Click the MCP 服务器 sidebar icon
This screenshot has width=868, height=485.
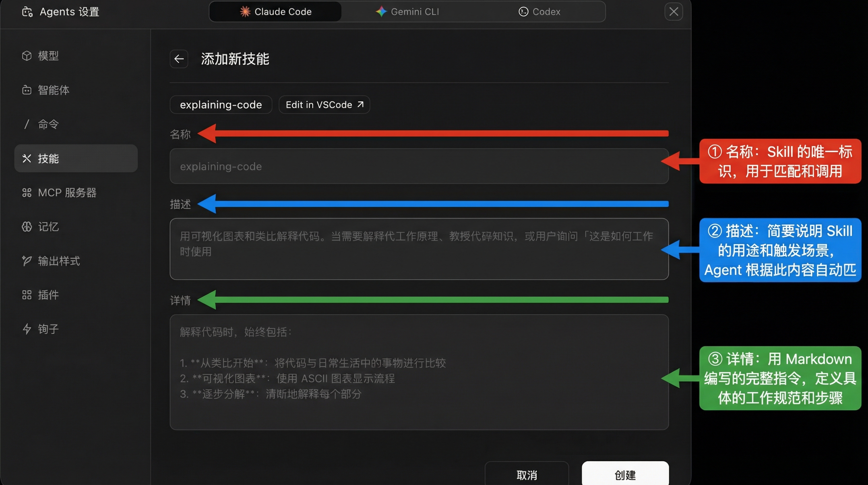tap(26, 193)
